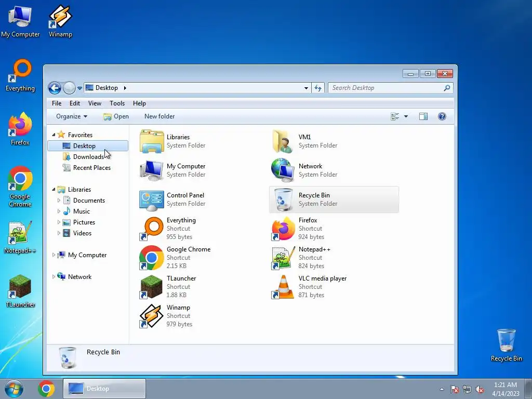Select the VLC media player shortcut
The image size is (532, 399).
(x=283, y=287)
